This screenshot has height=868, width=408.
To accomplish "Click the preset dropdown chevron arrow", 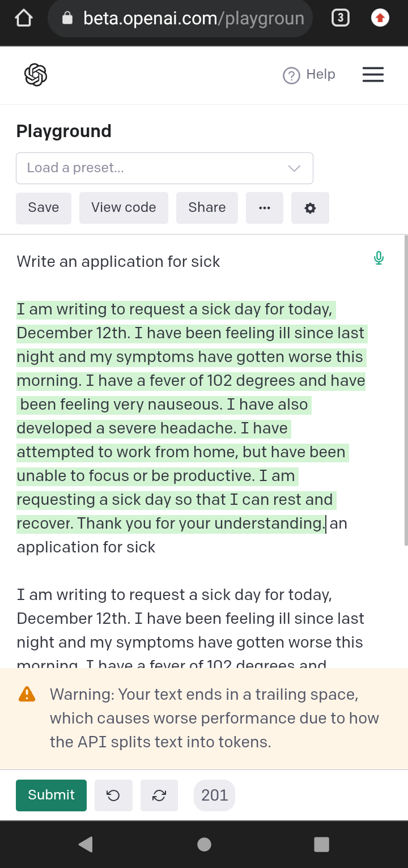I will [294, 168].
